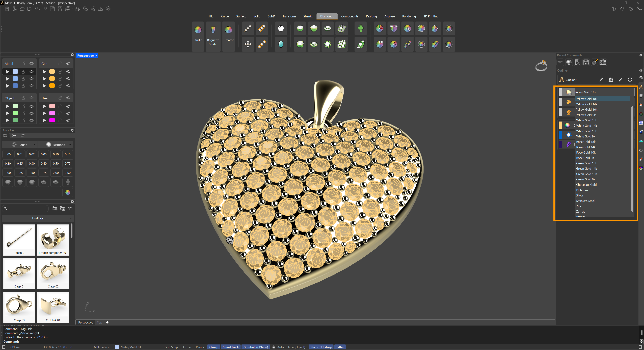Select Platinum from the metal list

click(x=582, y=190)
